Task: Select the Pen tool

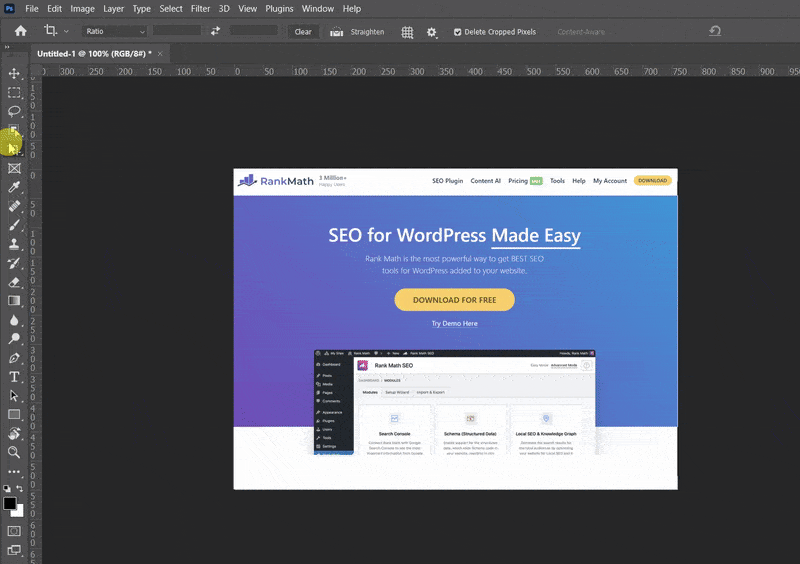Action: (14, 358)
